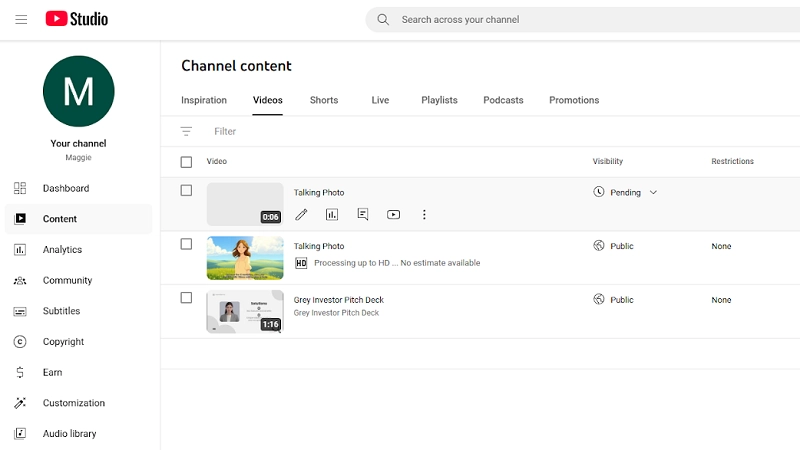
Task: Go to Analytics in the sidebar
Action: [62, 250]
